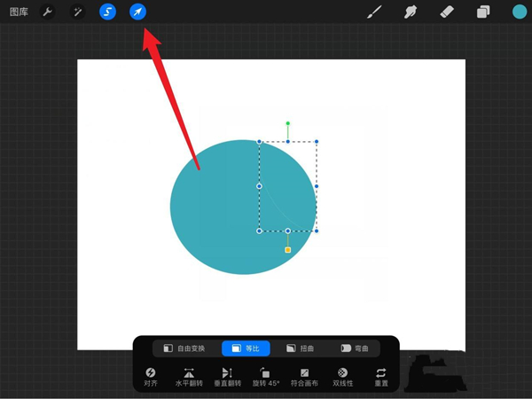
Task: Click 水平翻转 flip horizontal
Action: coord(189,377)
